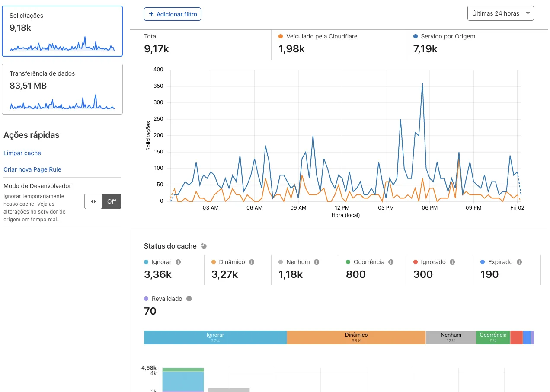
Task: Click the 1,98k Cloudflare value
Action: (x=291, y=49)
